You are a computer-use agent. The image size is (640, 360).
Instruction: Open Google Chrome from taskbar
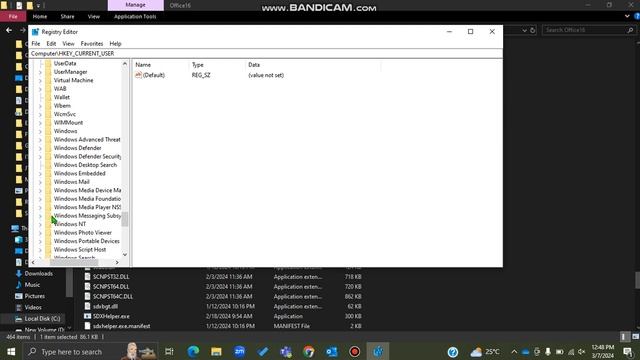309,351
